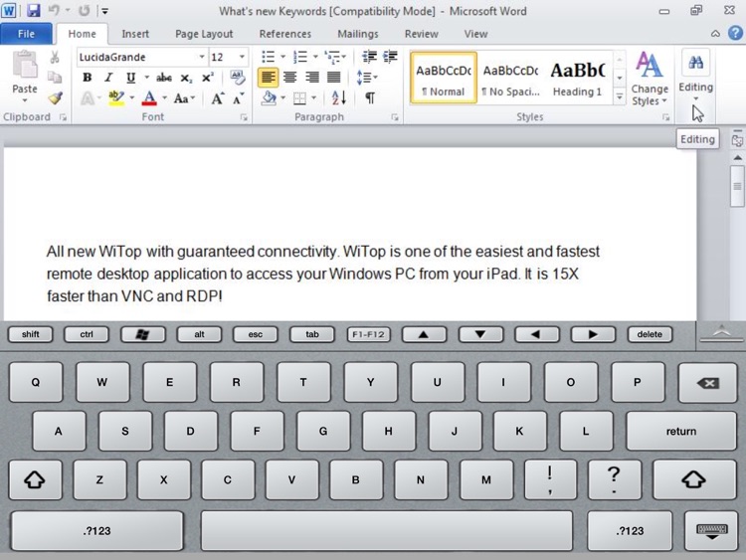
Task: Toggle Center alignment
Action: [x=289, y=77]
